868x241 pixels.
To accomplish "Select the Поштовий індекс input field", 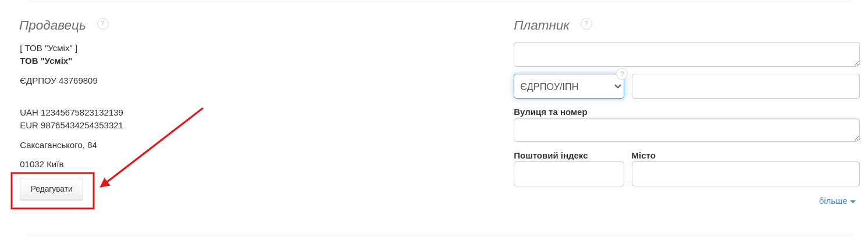I will [x=568, y=174].
